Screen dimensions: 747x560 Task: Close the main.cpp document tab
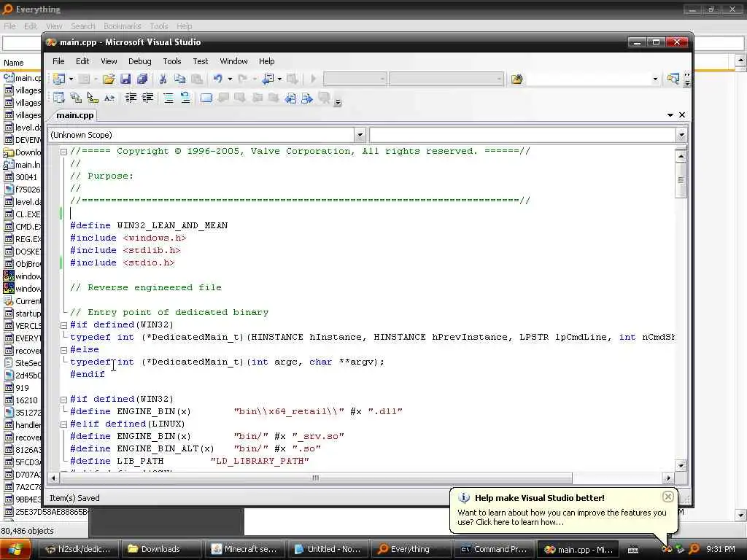682,115
